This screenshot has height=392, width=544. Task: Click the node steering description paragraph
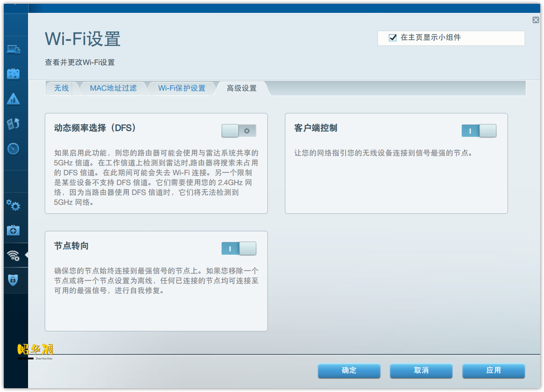[156, 281]
